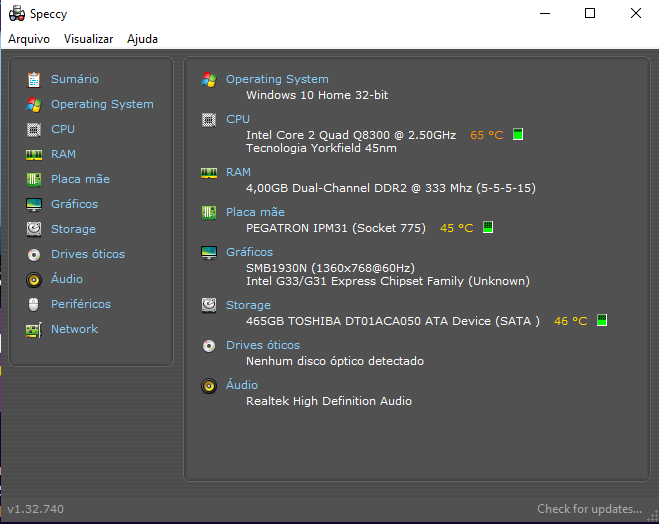
Task: Click the Gráficos monitor icon in sidebar
Action: point(34,205)
